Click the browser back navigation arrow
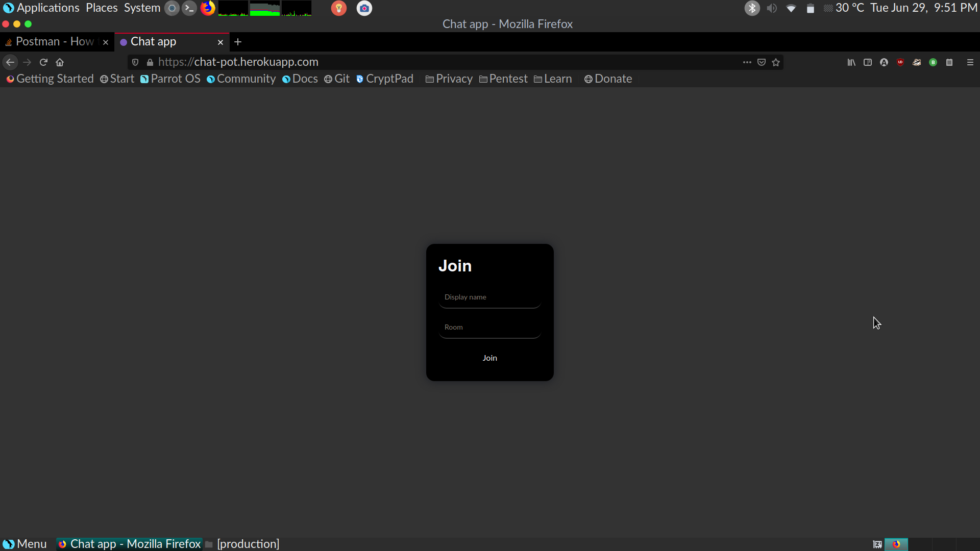Viewport: 980px width, 551px height. coord(10,62)
